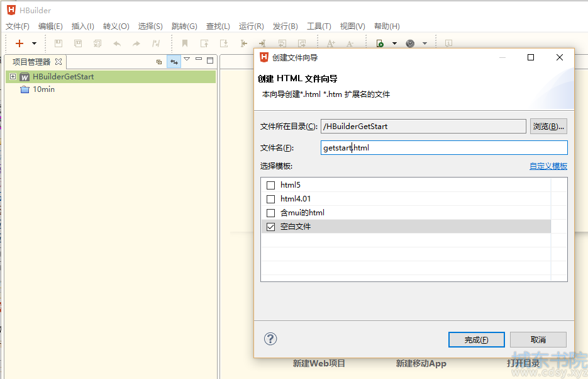588x379 pixels.
Task: Click the Save As toolbar icon
Action: click(78, 43)
